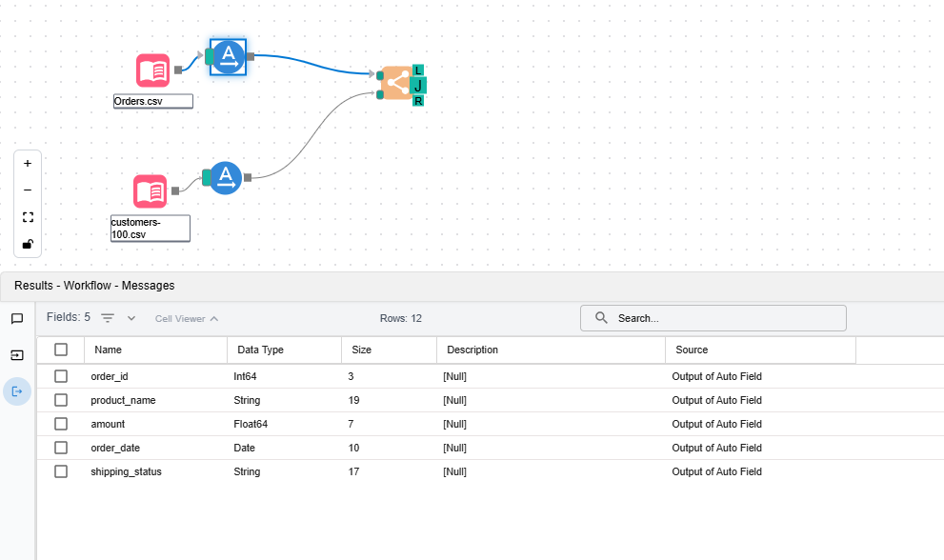Zoom in on the workflow canvas
Viewport: 944px width, 560px height.
pos(28,164)
